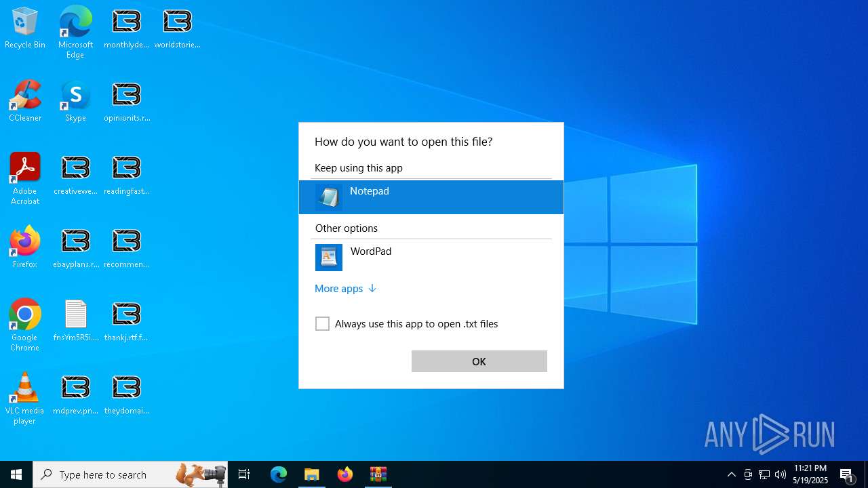Select opinionits.r... desktop file
The width and height of the screenshot is (868, 488).
click(126, 102)
